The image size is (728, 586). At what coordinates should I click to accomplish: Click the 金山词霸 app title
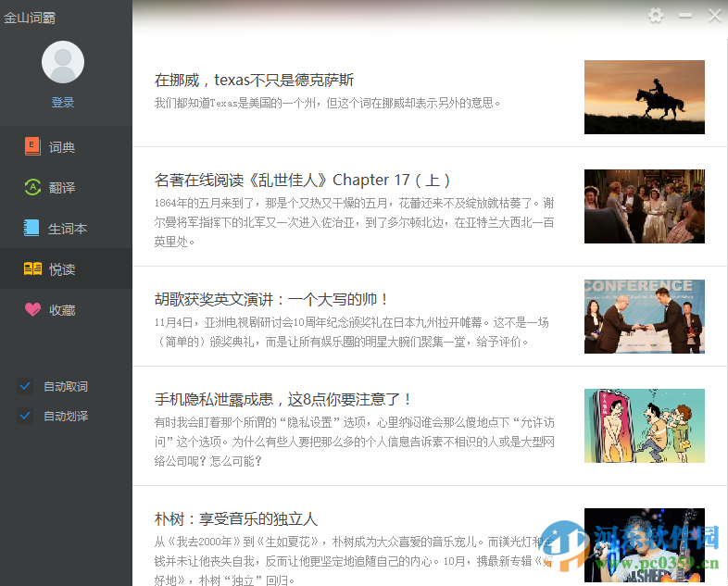30,18
